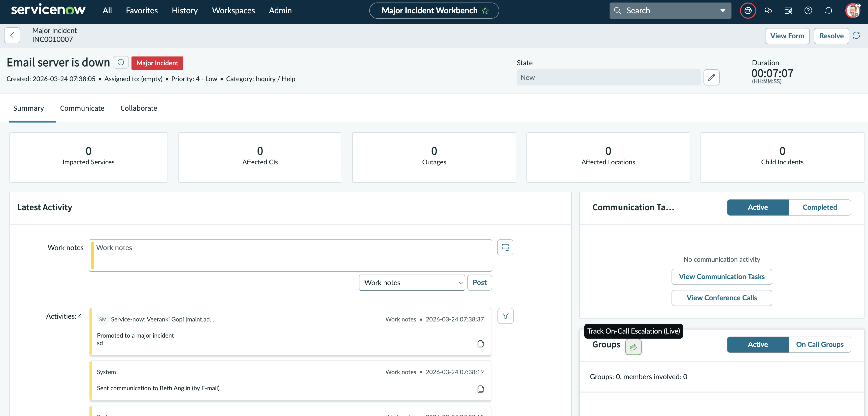Image resolution: width=868 pixels, height=416 pixels.
Task: Click the Major Incident Workbench title pill
Action: point(434,10)
